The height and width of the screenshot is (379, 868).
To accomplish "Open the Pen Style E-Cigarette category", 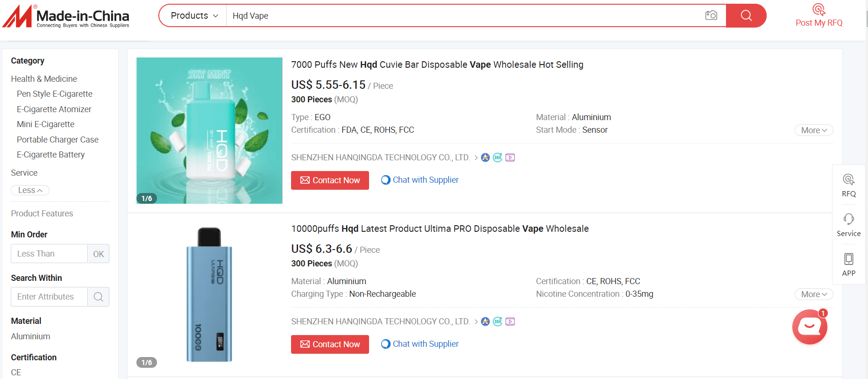I will tap(55, 94).
